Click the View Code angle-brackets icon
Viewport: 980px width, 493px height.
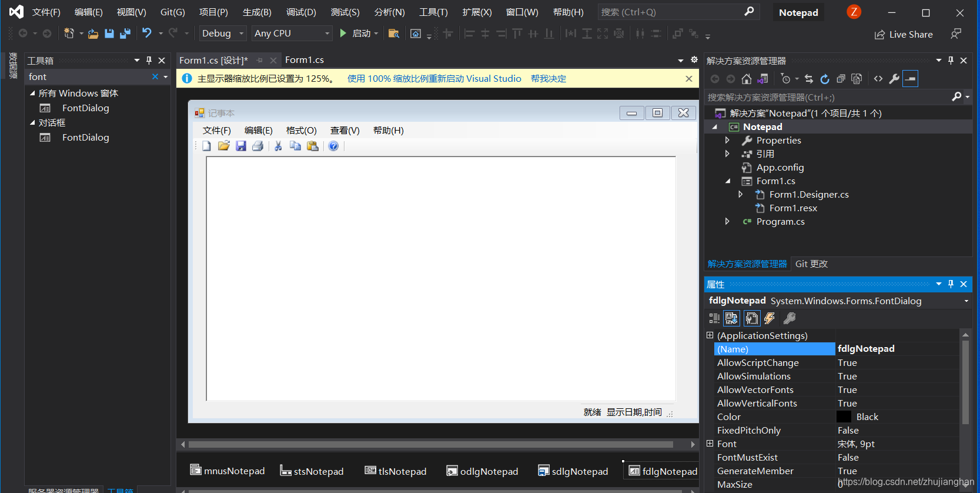pos(878,79)
